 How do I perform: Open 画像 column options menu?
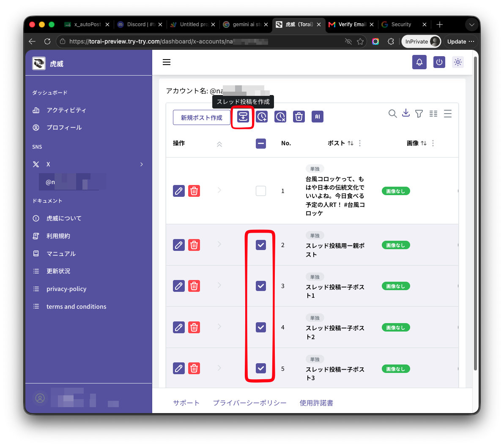coord(433,143)
